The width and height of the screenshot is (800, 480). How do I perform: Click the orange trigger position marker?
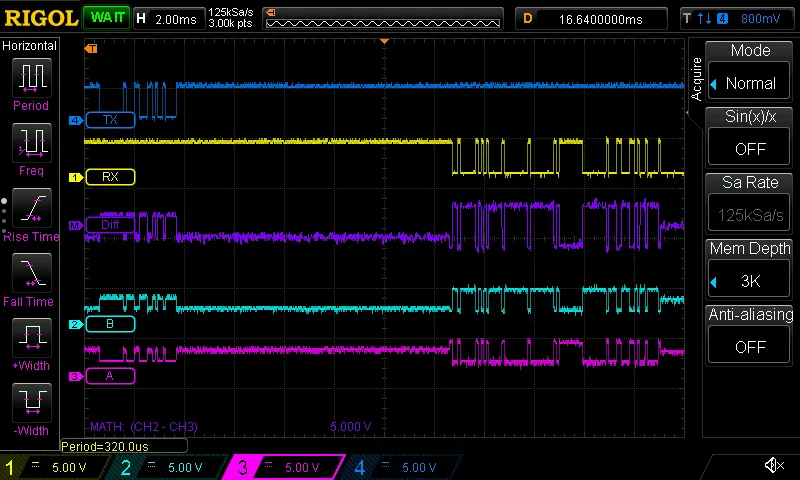(x=385, y=41)
